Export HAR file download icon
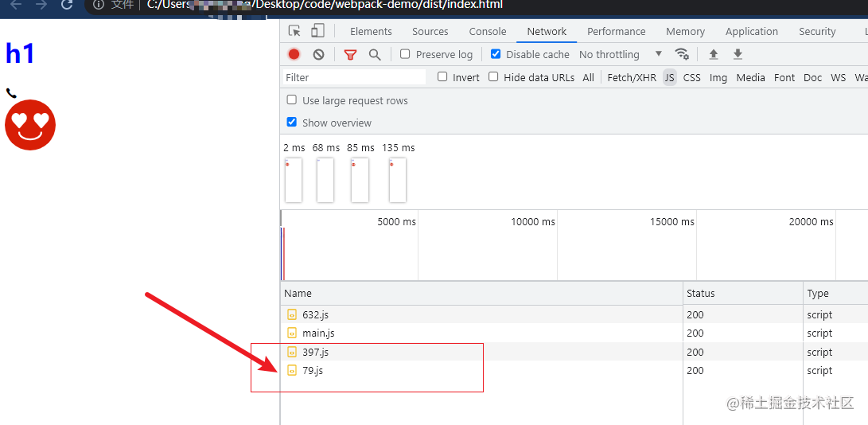This screenshot has width=868, height=425. (x=738, y=54)
